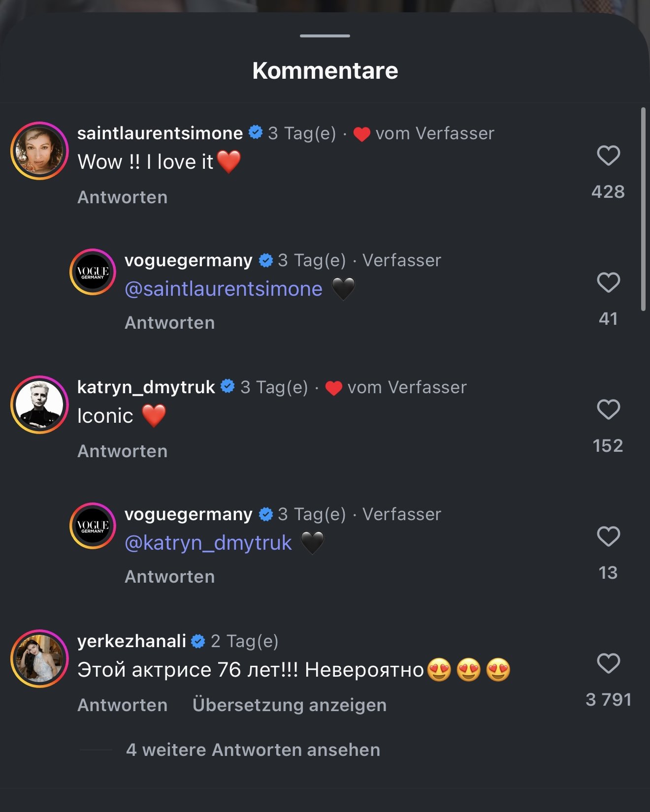Like voguegermany's reply to saintlaurentsimone
The width and height of the screenshot is (650, 812).
point(608,282)
